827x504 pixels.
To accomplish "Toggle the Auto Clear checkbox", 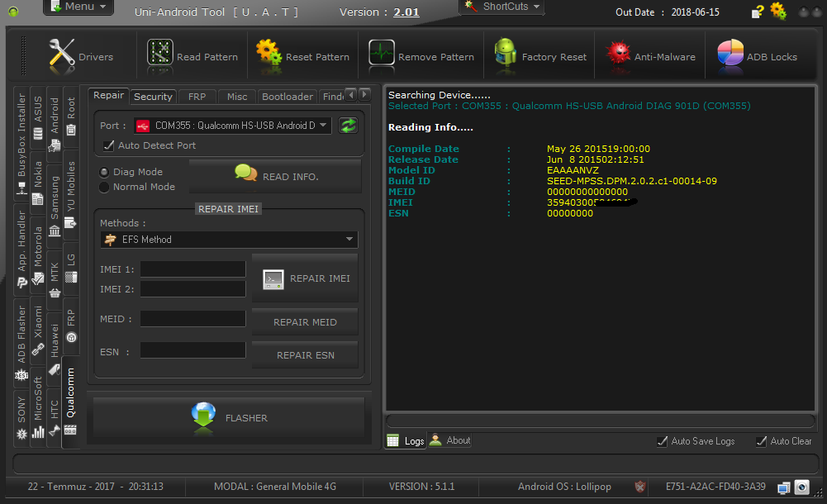I will point(761,441).
